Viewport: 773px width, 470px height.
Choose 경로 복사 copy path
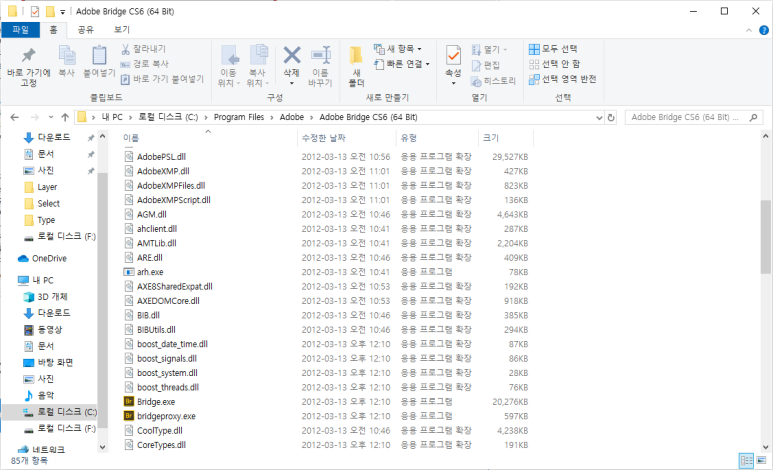(144, 64)
